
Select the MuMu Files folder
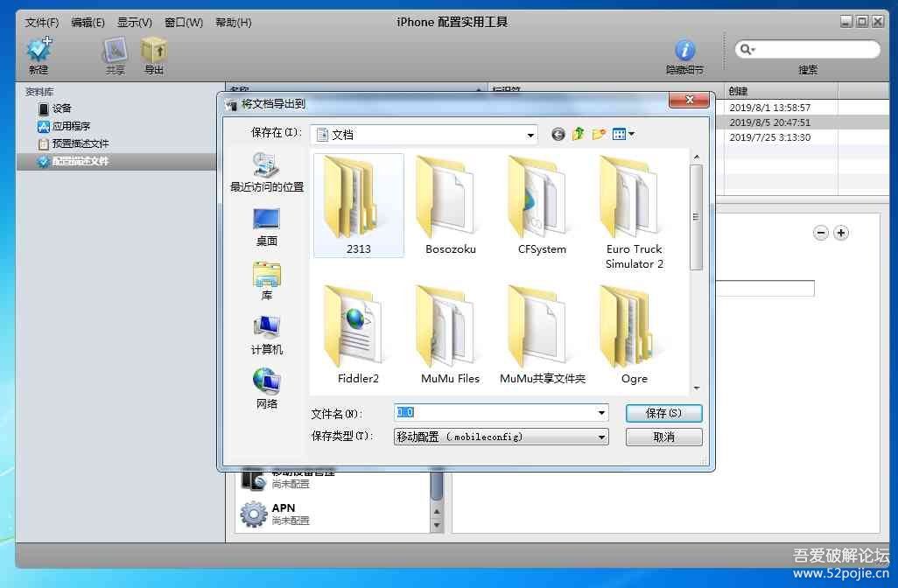tap(450, 334)
